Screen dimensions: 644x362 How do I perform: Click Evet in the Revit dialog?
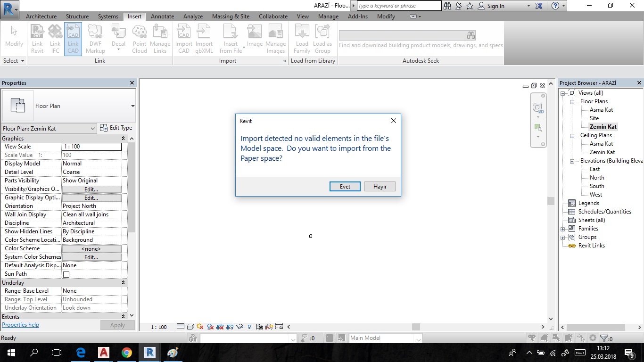(x=345, y=187)
